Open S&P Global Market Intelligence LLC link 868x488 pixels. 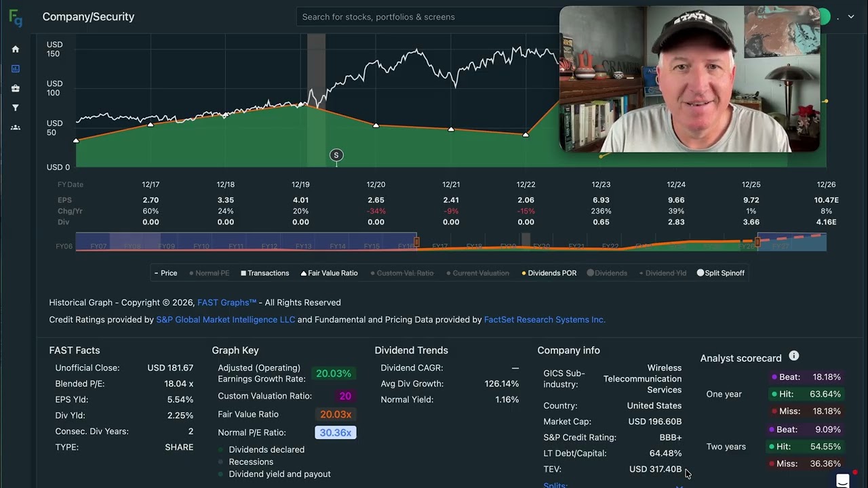(x=226, y=320)
